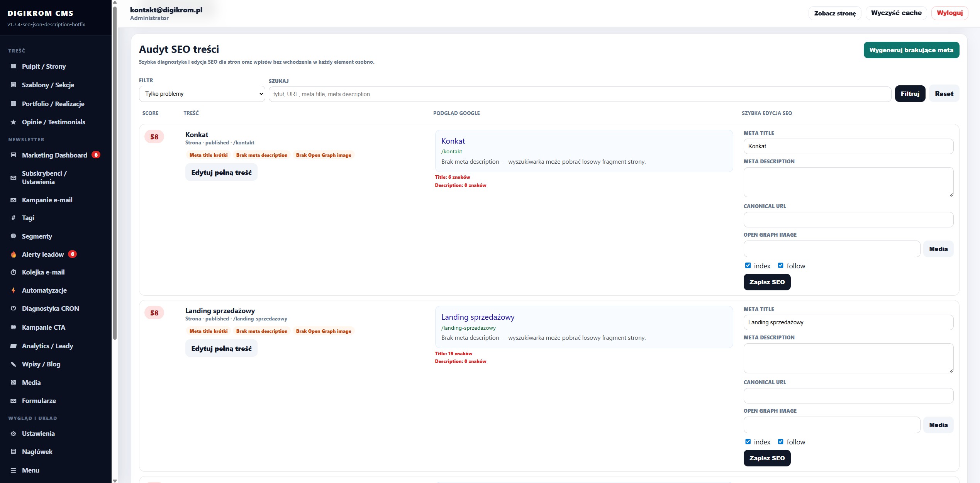The height and width of the screenshot is (483, 980).
Task: Click Zapisz SEO for Konkat
Action: [767, 282]
